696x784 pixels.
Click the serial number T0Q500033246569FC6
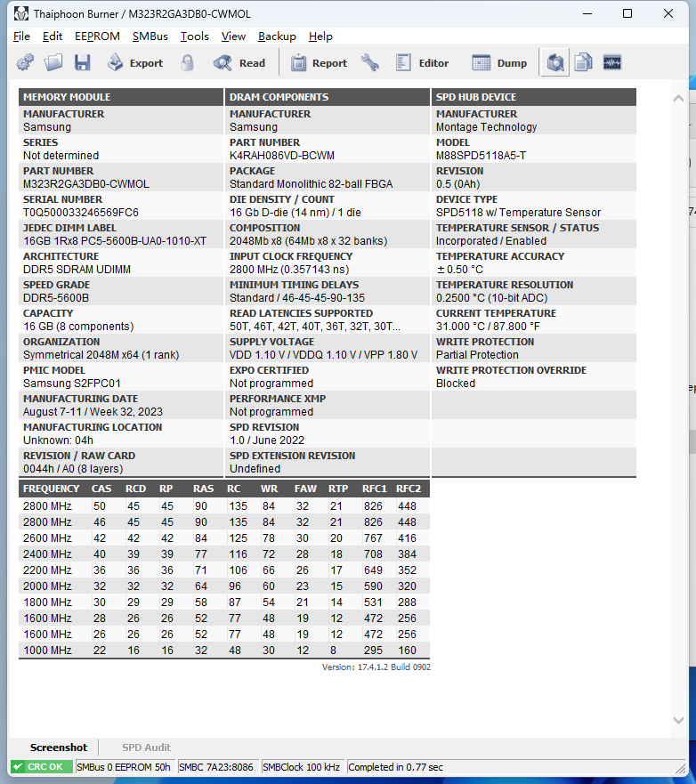81,213
